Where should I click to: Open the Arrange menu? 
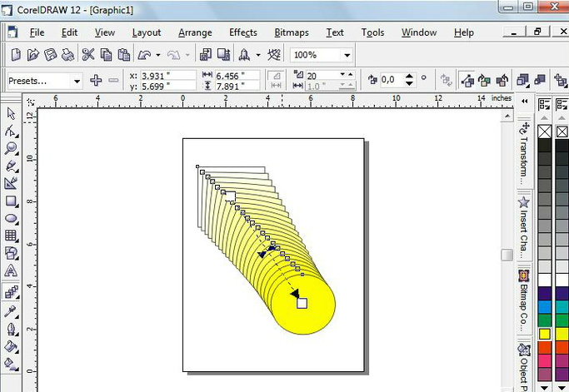(x=195, y=32)
